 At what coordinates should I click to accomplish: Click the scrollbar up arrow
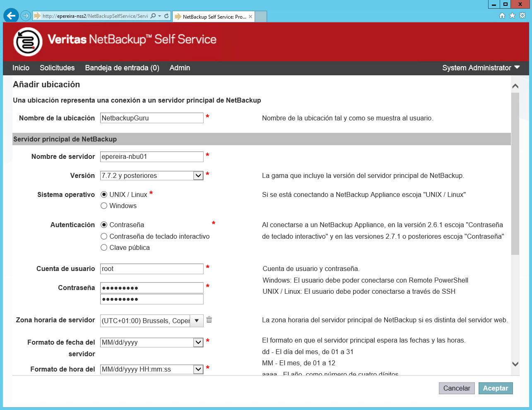pyautogui.click(x=515, y=86)
